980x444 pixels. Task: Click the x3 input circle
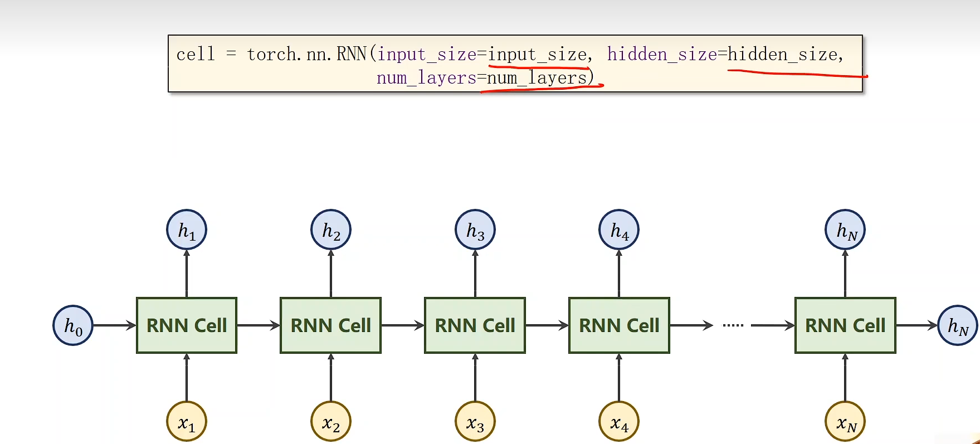475,422
